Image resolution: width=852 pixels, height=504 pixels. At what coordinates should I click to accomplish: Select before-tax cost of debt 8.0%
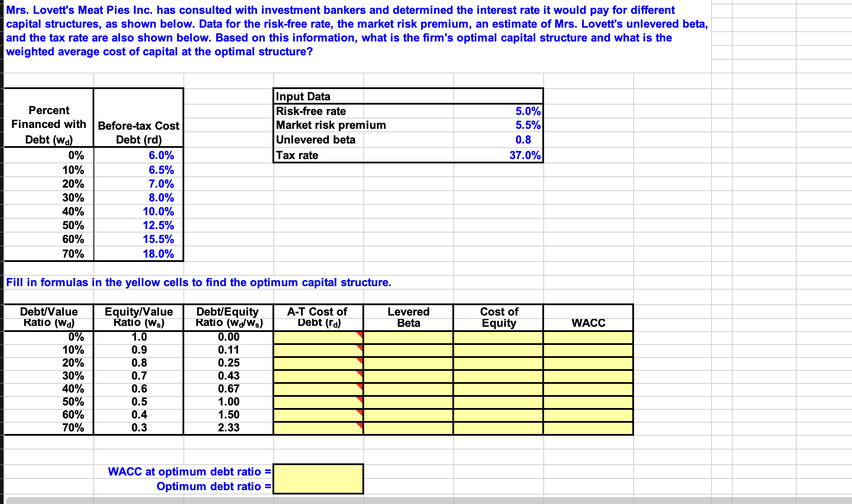pyautogui.click(x=161, y=198)
